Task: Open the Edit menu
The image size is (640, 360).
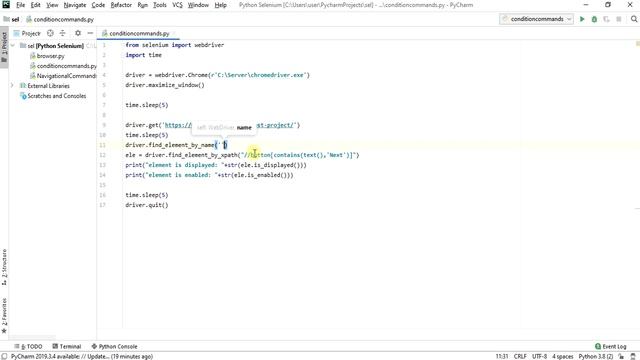Action: 36,5
